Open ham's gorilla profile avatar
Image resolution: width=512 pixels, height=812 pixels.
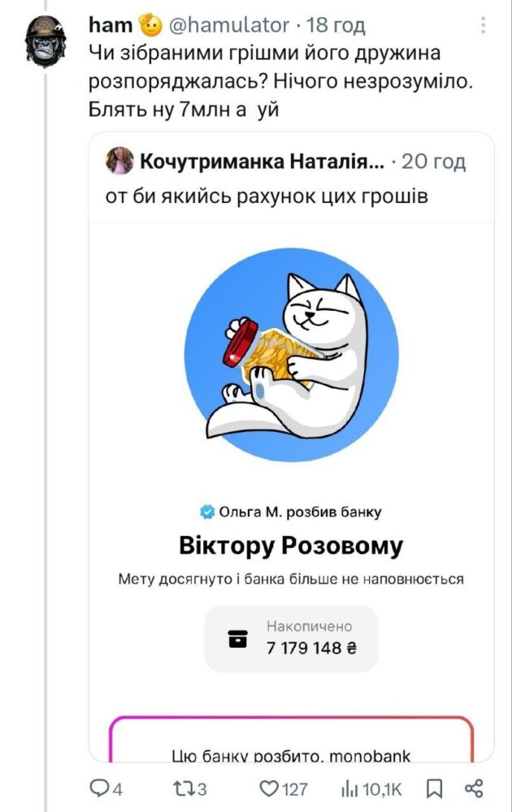pyautogui.click(x=46, y=41)
